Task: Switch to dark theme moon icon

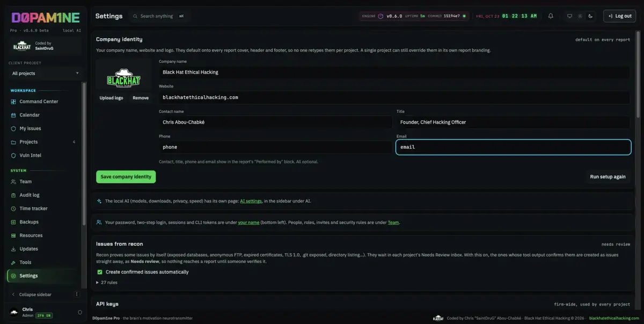Action: (590, 16)
